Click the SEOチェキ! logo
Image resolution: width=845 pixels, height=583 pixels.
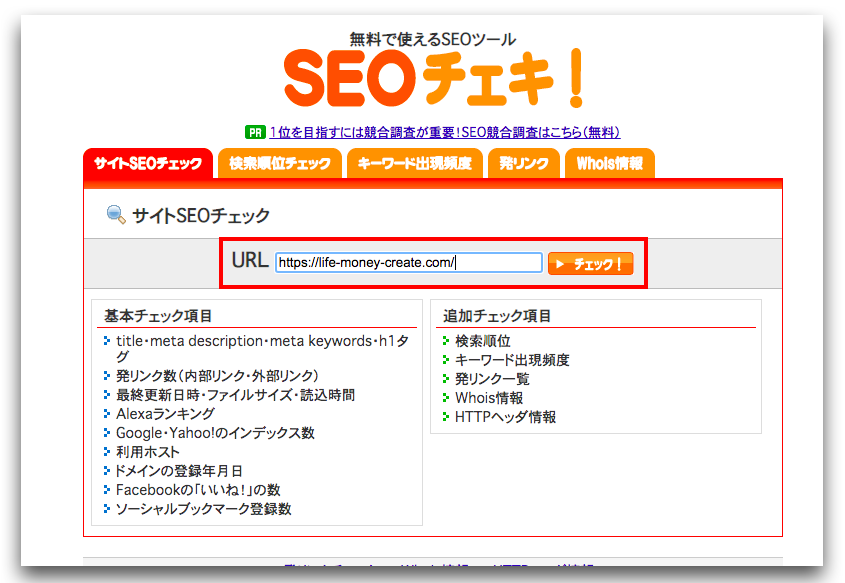point(434,79)
